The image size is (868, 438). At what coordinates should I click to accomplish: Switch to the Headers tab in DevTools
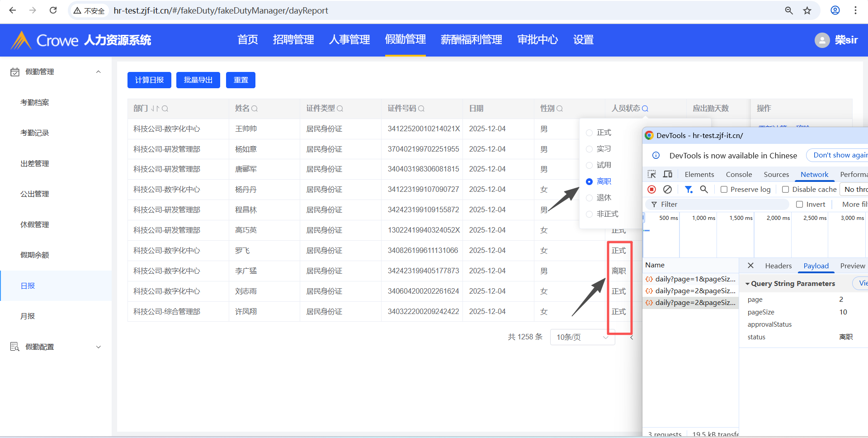(778, 266)
